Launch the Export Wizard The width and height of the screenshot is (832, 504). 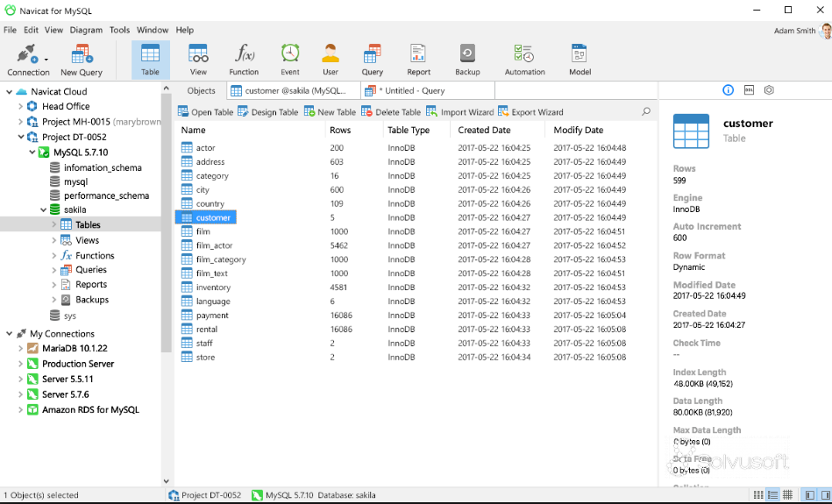[530, 112]
